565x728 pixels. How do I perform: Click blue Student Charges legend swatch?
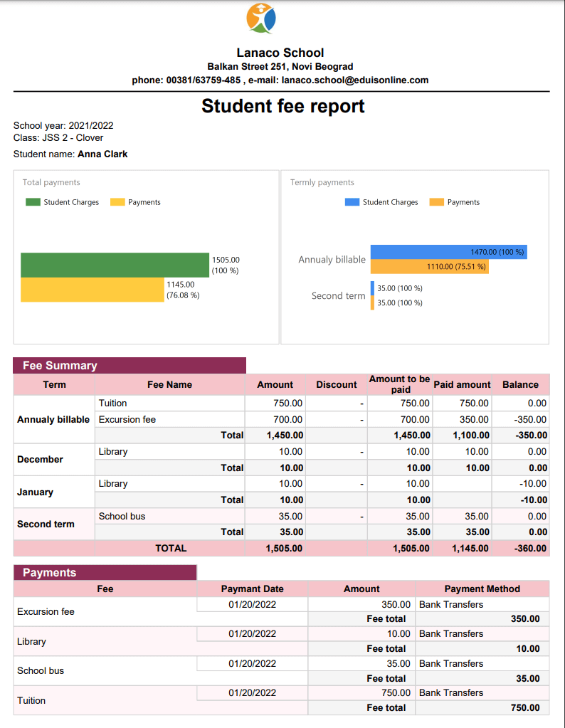[352, 202]
